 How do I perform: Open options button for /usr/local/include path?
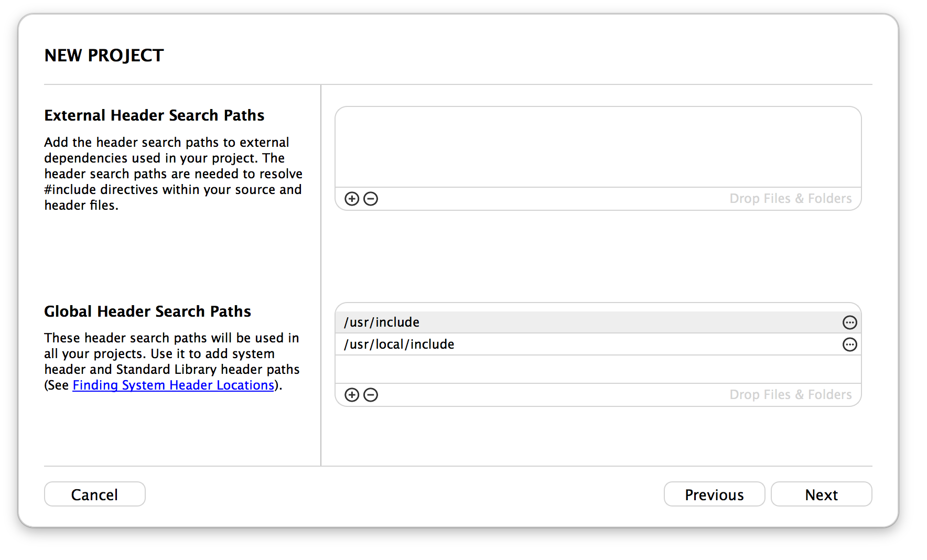tap(849, 344)
